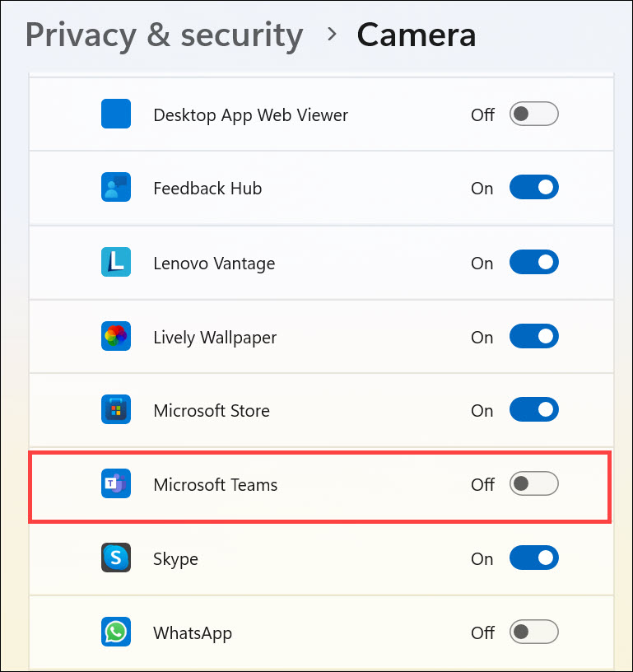The width and height of the screenshot is (633, 672).
Task: Click the Feedback Hub app icon
Action: click(116, 187)
